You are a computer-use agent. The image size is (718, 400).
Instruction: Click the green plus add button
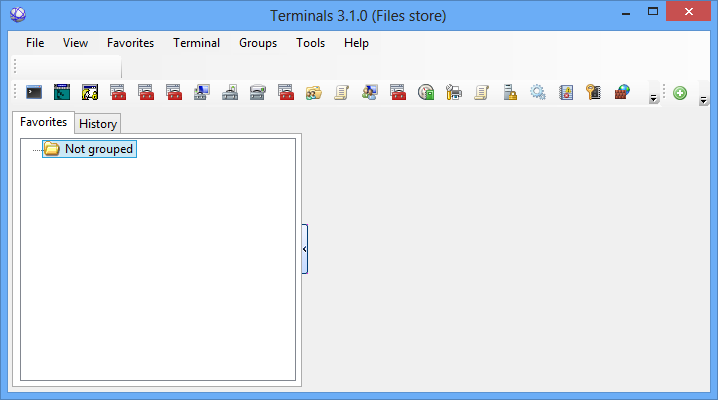680,93
